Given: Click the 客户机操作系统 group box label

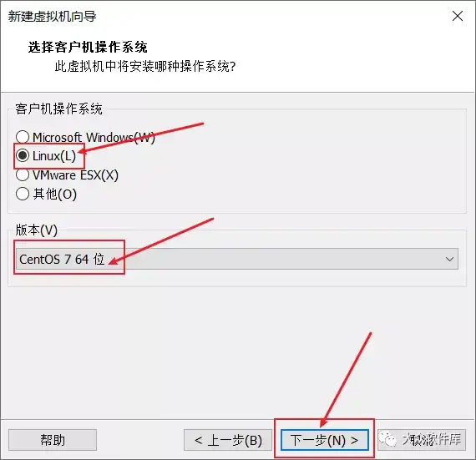Looking at the screenshot, I should [x=58, y=109].
